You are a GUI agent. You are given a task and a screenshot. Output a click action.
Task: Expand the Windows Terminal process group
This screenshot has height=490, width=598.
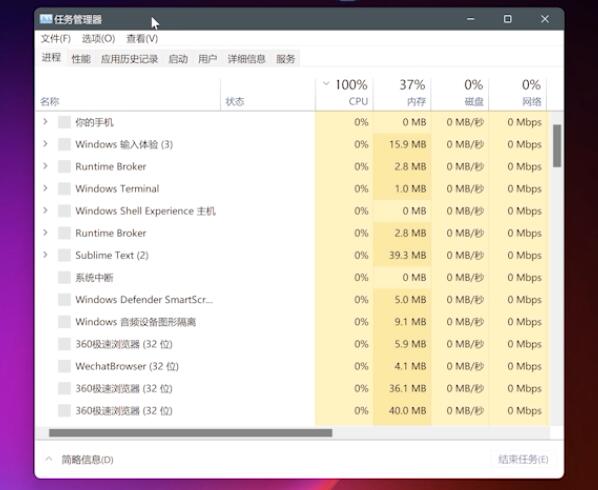[x=45, y=188]
